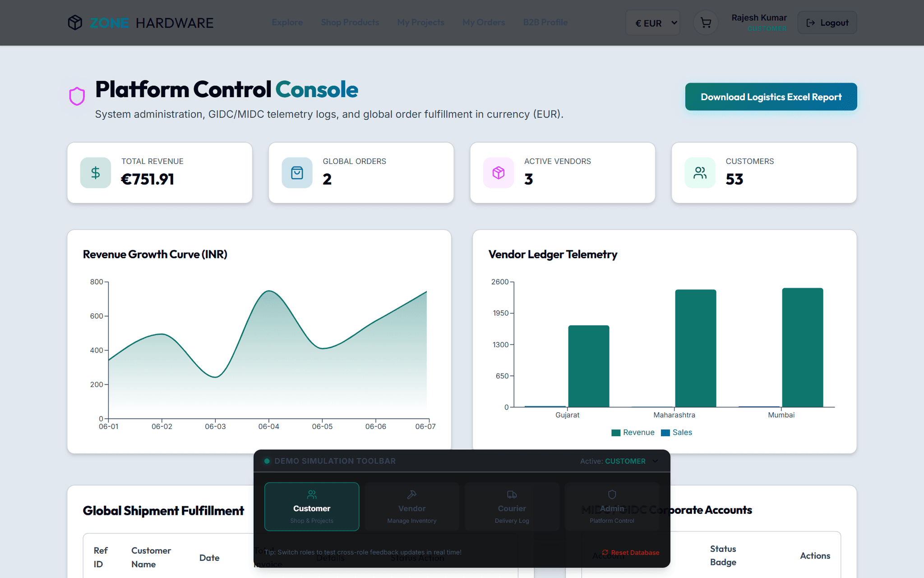
Task: Click the Gujarat revenue bar
Action: point(589,366)
